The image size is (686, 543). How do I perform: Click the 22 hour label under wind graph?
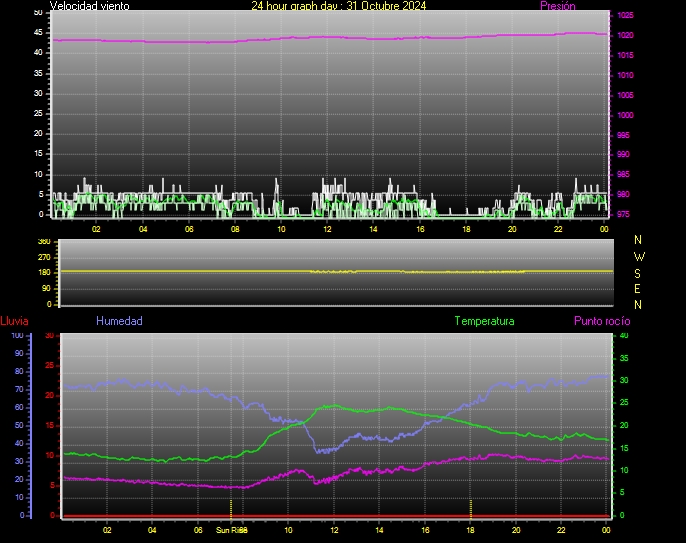tap(558, 229)
